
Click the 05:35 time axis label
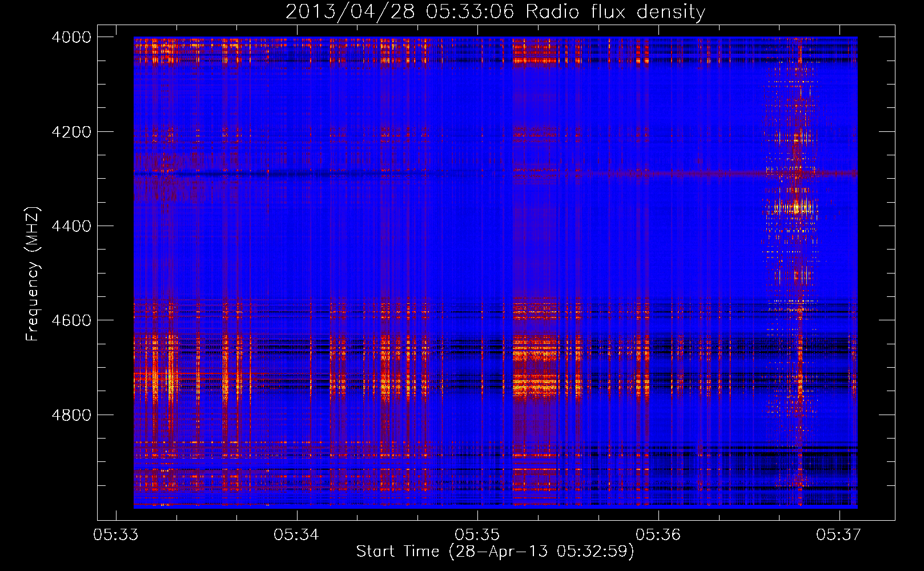[477, 534]
